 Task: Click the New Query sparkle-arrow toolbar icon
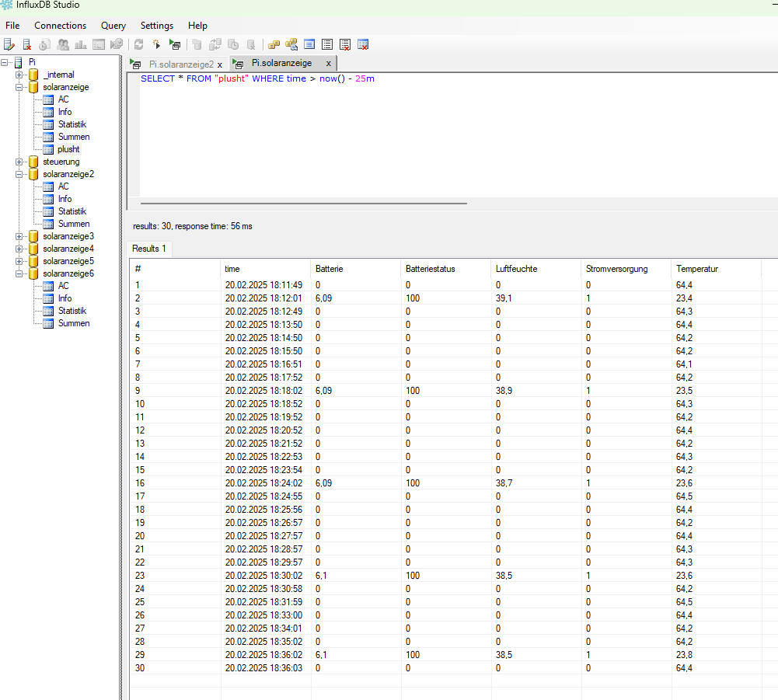point(156,44)
